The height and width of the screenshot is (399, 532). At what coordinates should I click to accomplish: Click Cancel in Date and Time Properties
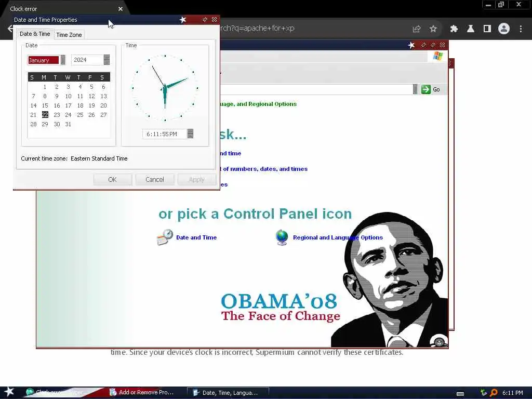click(155, 179)
